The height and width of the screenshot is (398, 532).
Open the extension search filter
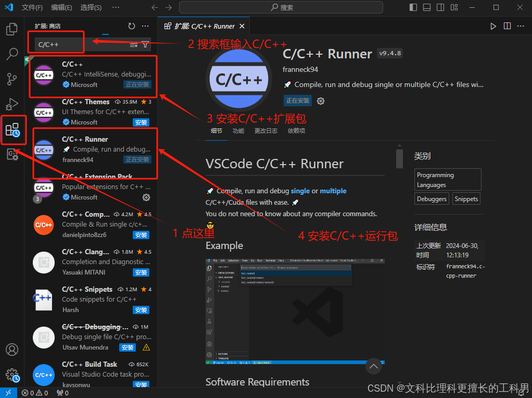pos(145,44)
